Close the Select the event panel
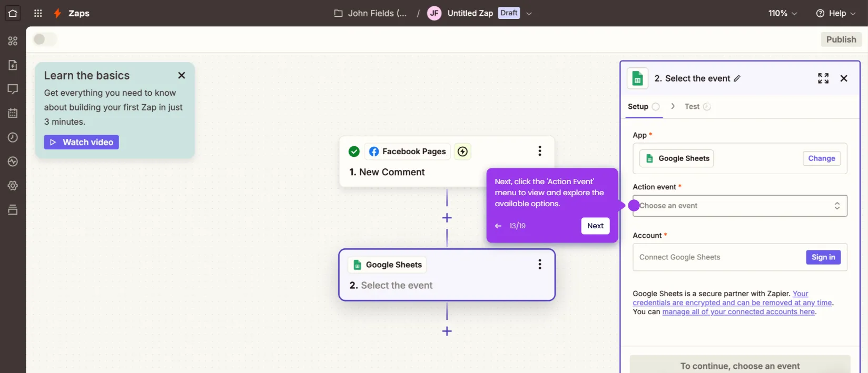The width and height of the screenshot is (868, 373). pos(844,78)
